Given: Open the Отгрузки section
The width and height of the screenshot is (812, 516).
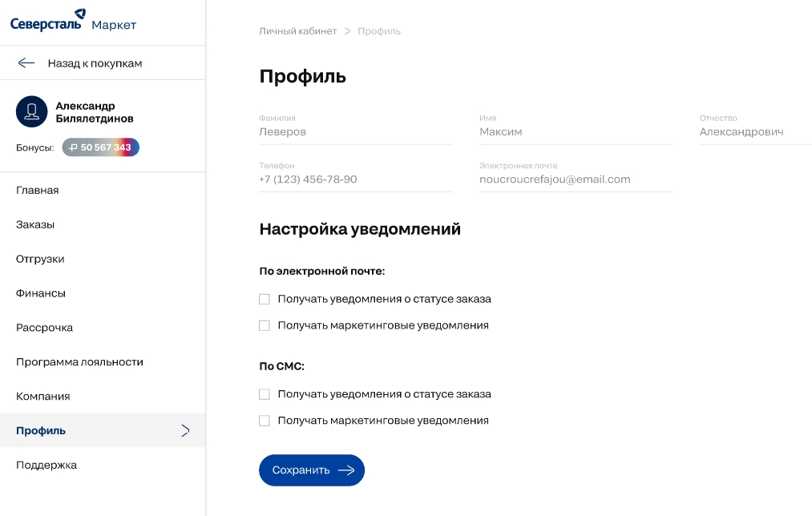Looking at the screenshot, I should [x=40, y=259].
